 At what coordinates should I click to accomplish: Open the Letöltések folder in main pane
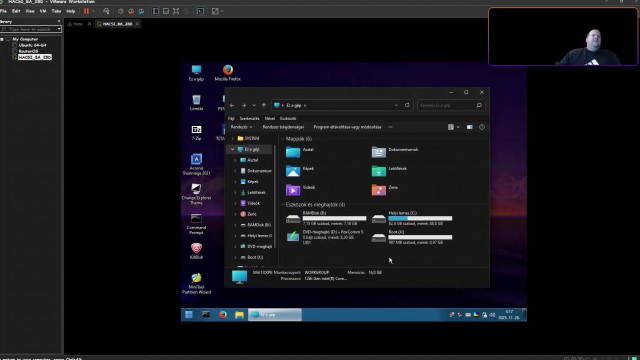coord(389,170)
